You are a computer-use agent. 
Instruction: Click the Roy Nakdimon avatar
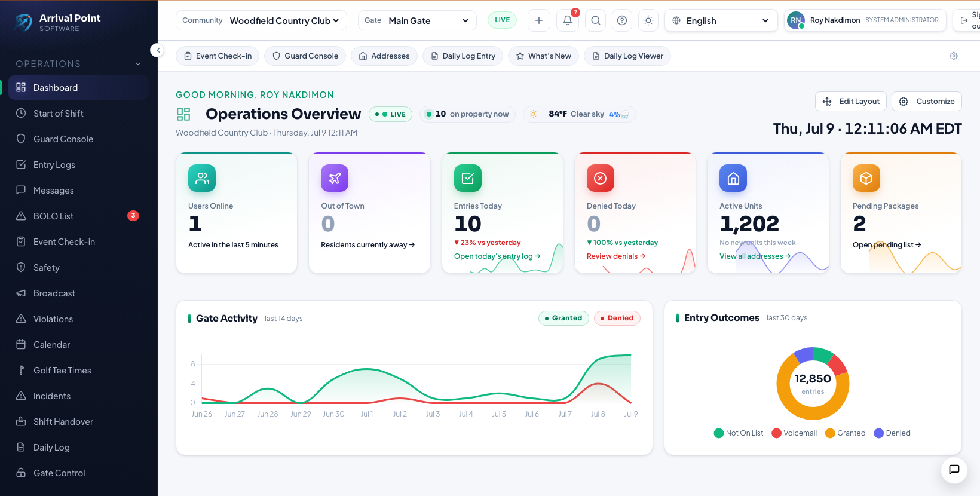click(796, 20)
